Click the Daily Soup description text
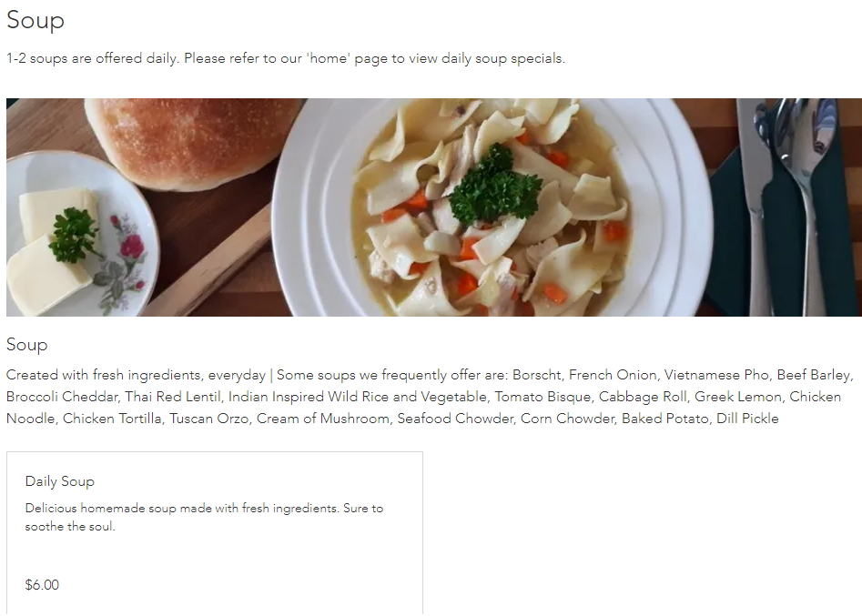The height and width of the screenshot is (616, 862). pos(204,517)
